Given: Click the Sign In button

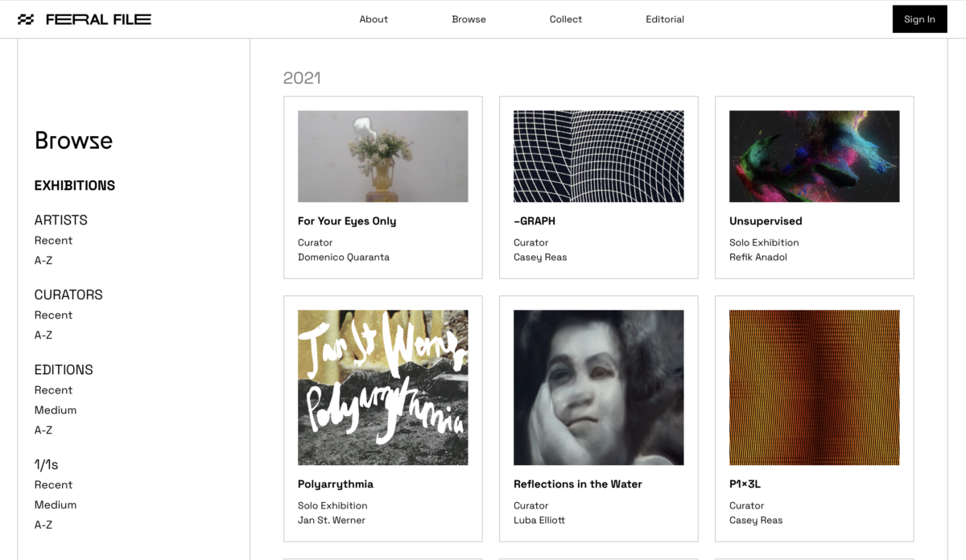Looking at the screenshot, I should point(919,19).
